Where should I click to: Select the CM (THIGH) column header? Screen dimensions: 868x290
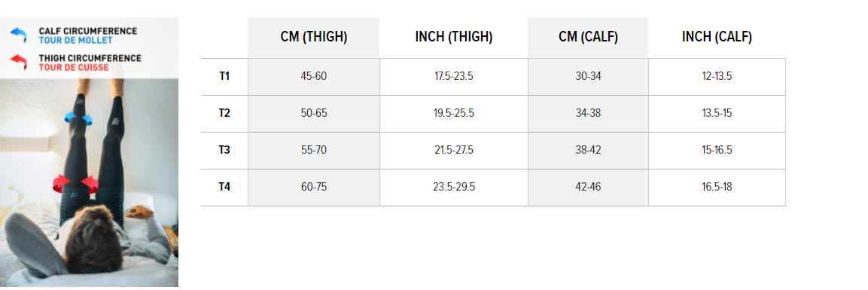(314, 38)
